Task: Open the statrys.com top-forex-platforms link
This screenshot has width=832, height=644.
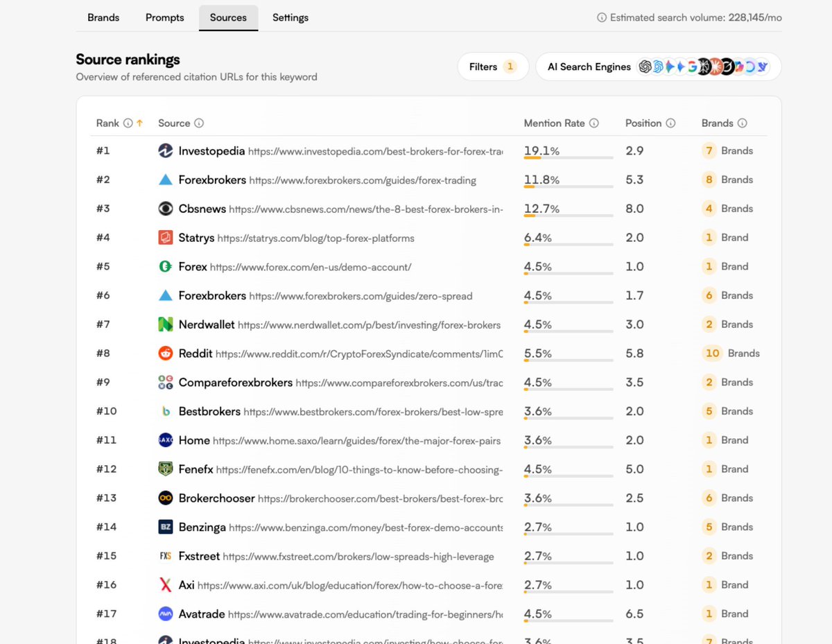Action: pos(316,238)
